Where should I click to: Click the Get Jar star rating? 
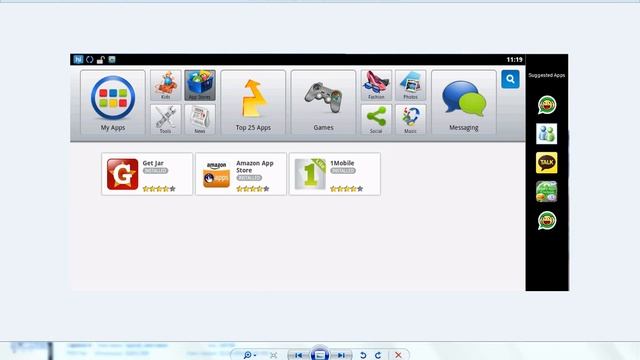pyautogui.click(x=159, y=189)
